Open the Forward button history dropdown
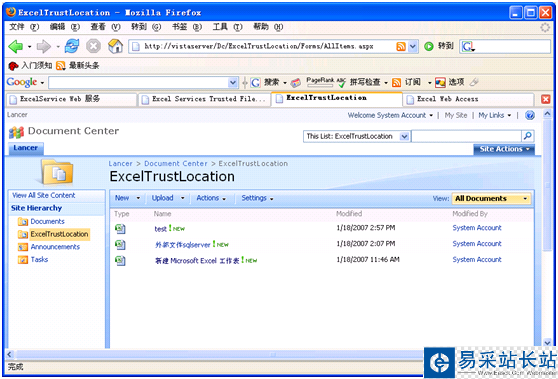 58,47
